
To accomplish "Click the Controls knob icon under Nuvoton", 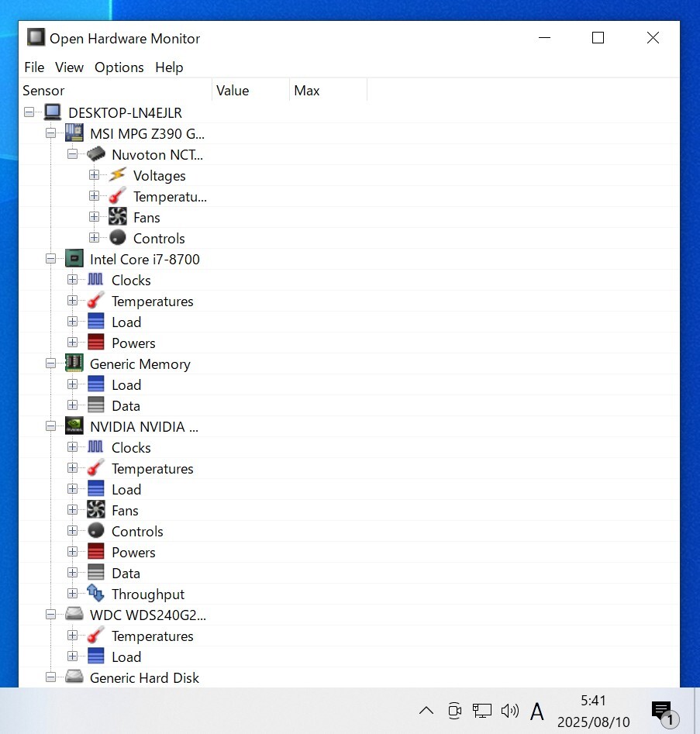I will click(118, 238).
